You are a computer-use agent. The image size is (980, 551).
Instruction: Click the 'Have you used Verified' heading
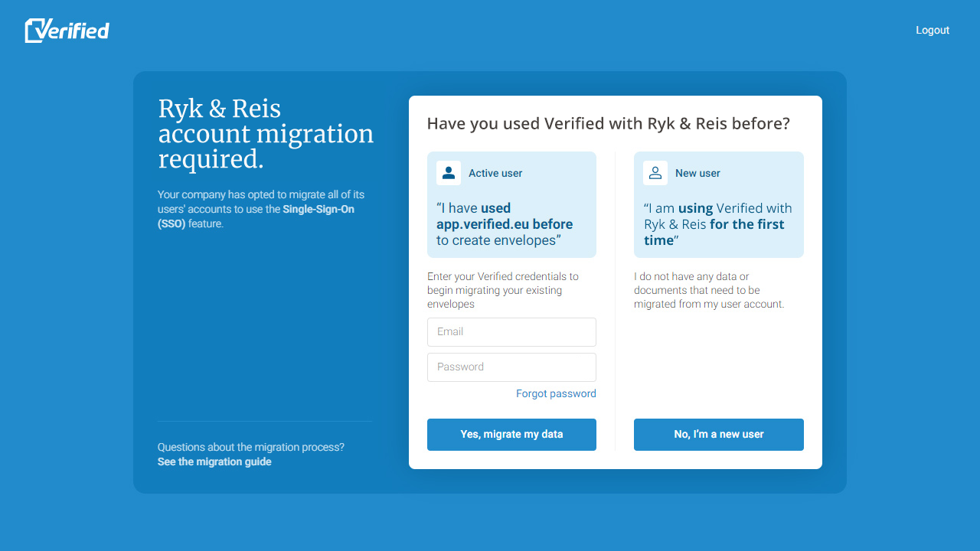point(608,123)
